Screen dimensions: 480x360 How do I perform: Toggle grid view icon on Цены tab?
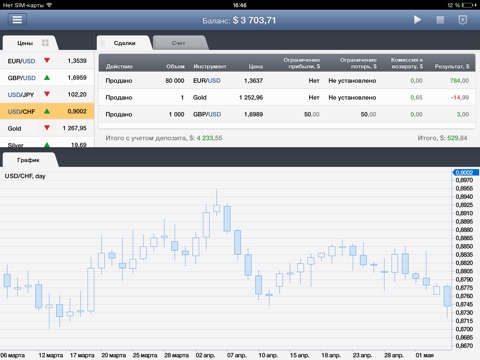click(x=45, y=43)
